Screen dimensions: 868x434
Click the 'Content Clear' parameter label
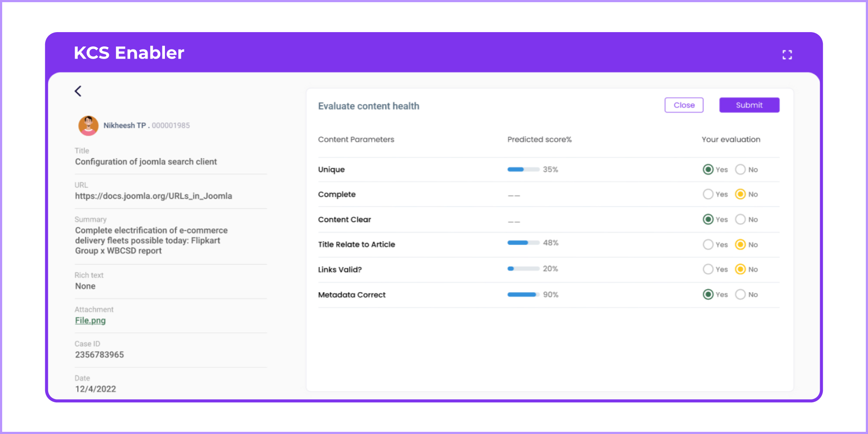(x=345, y=220)
